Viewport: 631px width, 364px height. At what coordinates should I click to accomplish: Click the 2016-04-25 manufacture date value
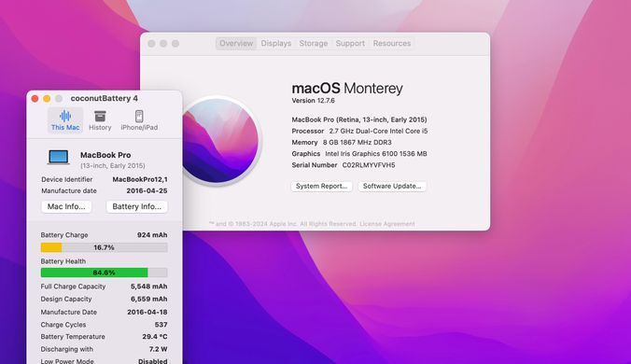(147, 190)
